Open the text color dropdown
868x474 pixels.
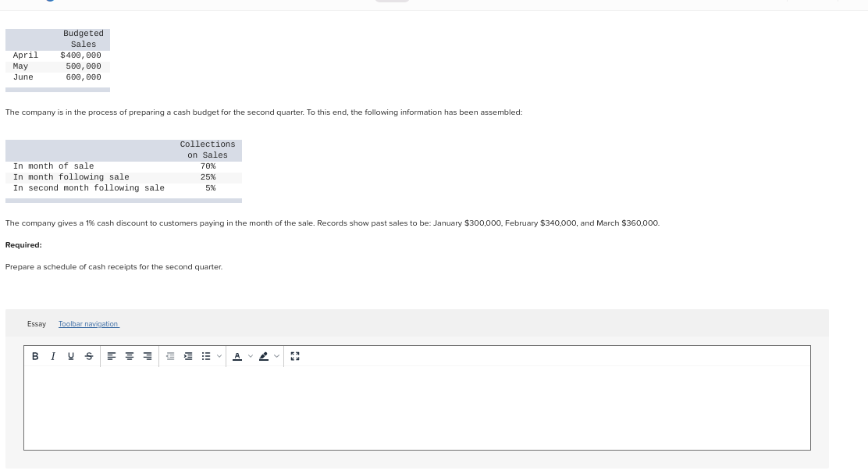coord(251,356)
